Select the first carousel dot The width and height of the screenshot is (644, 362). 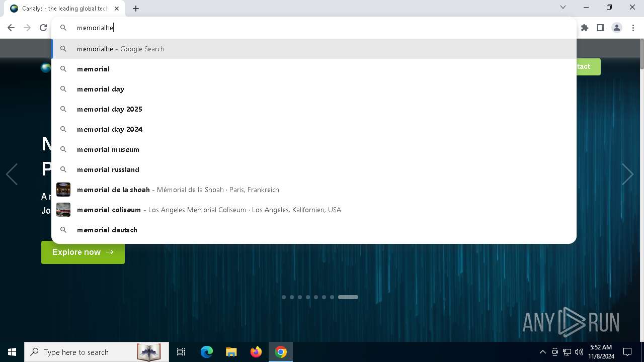click(284, 297)
